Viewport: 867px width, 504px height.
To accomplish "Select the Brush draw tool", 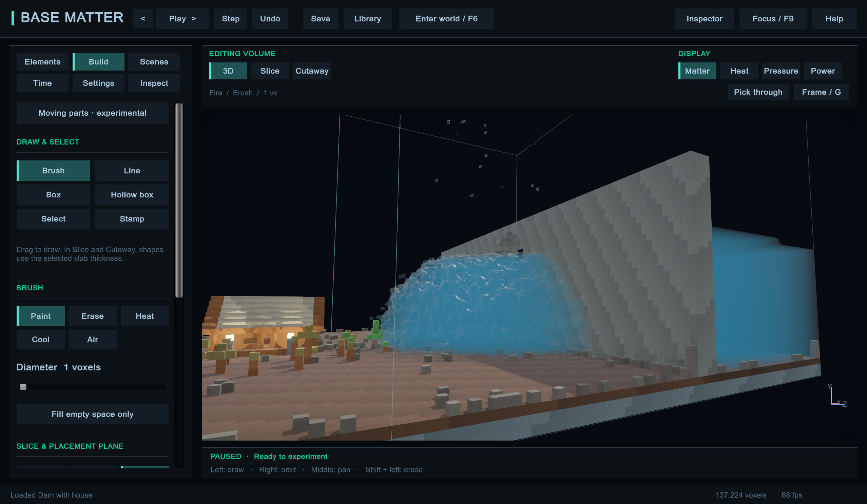I will point(53,171).
